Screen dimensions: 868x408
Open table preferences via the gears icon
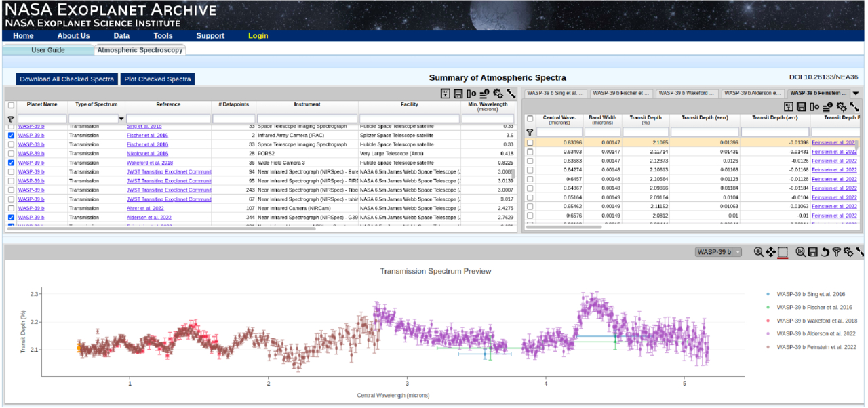[498, 94]
